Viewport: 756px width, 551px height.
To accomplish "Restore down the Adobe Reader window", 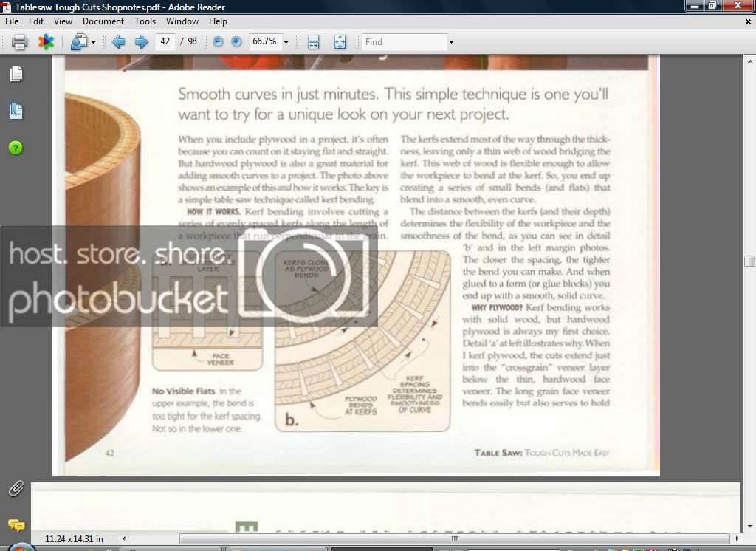I will coord(712,6).
